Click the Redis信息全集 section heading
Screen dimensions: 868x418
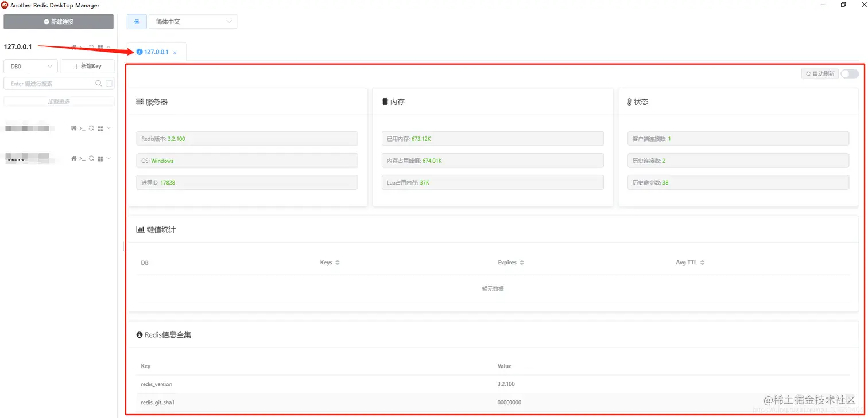tap(164, 334)
